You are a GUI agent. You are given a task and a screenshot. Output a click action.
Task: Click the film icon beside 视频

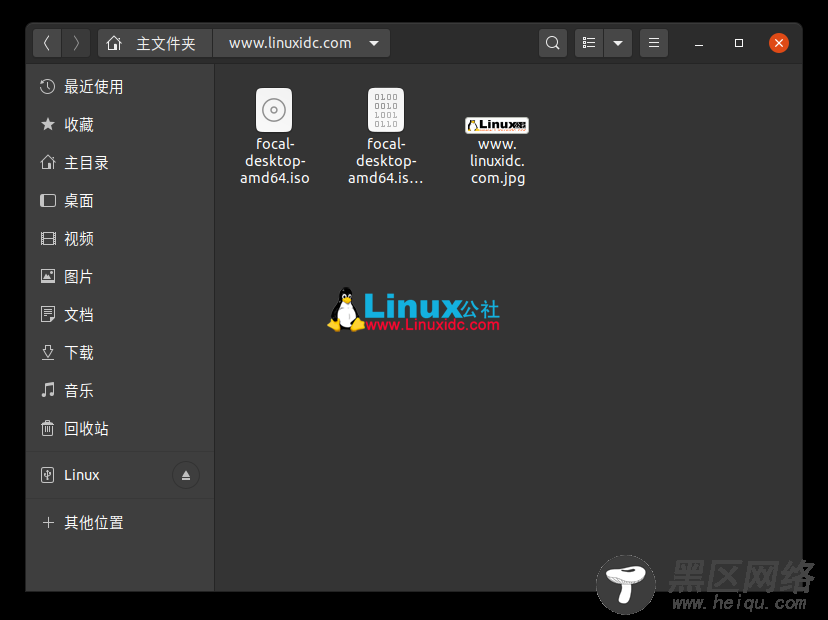48,239
